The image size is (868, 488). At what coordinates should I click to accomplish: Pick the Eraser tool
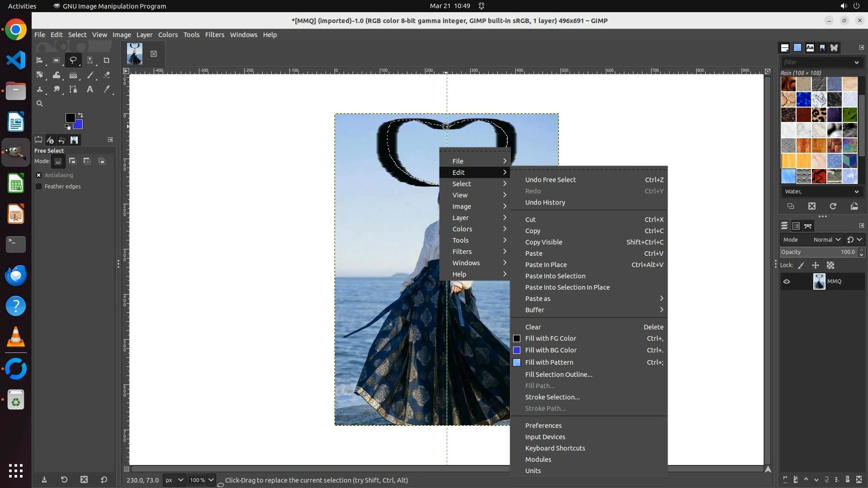click(107, 75)
